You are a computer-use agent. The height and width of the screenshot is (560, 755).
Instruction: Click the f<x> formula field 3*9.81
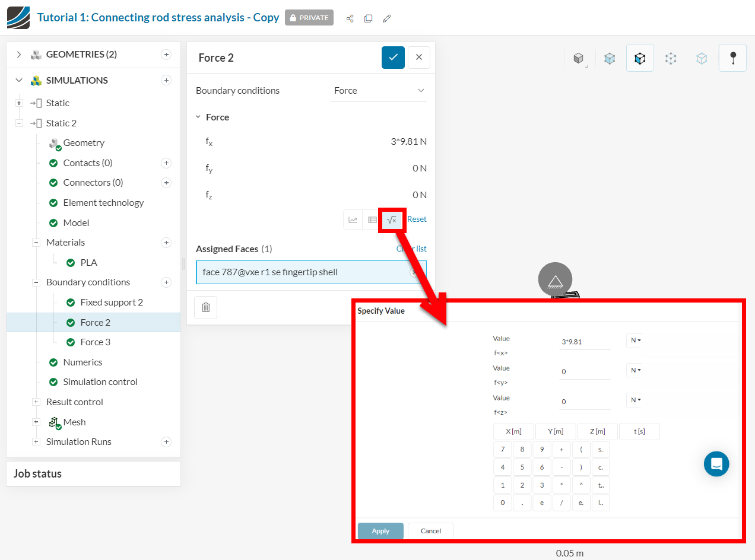[585, 342]
